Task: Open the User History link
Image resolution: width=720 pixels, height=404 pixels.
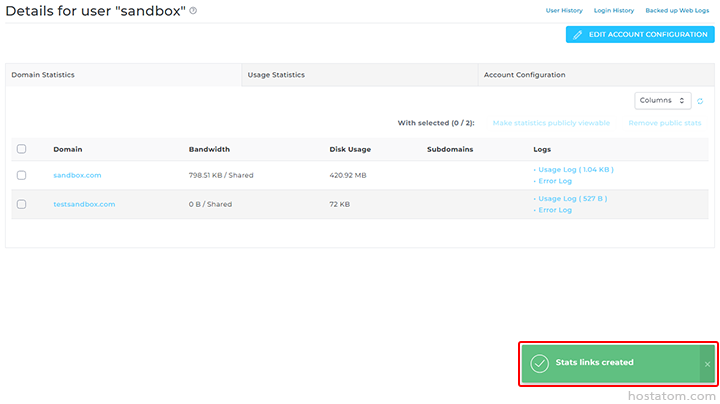Action: (x=564, y=10)
